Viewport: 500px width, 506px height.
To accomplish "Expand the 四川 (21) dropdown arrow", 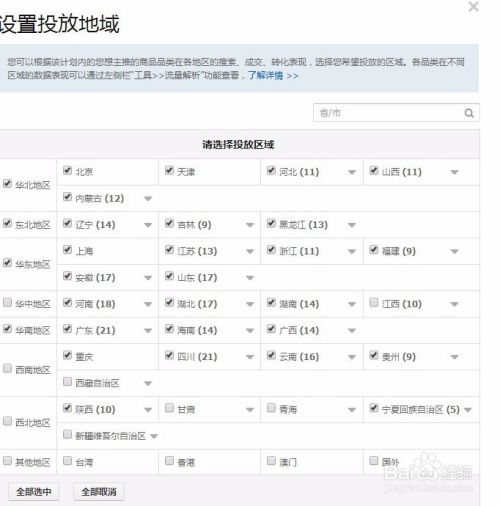I will [x=250, y=357].
